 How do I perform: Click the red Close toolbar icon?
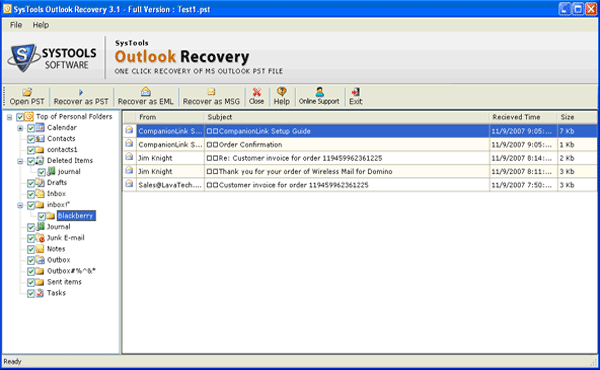256,92
